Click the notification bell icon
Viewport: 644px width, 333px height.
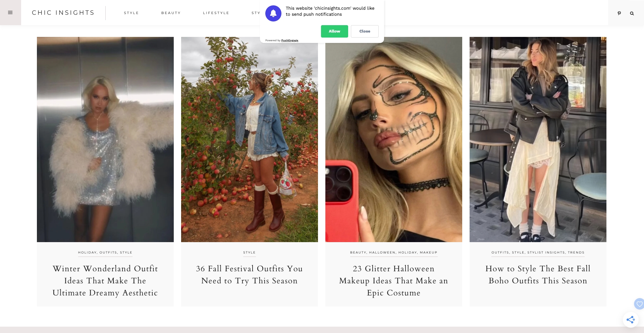coord(273,13)
